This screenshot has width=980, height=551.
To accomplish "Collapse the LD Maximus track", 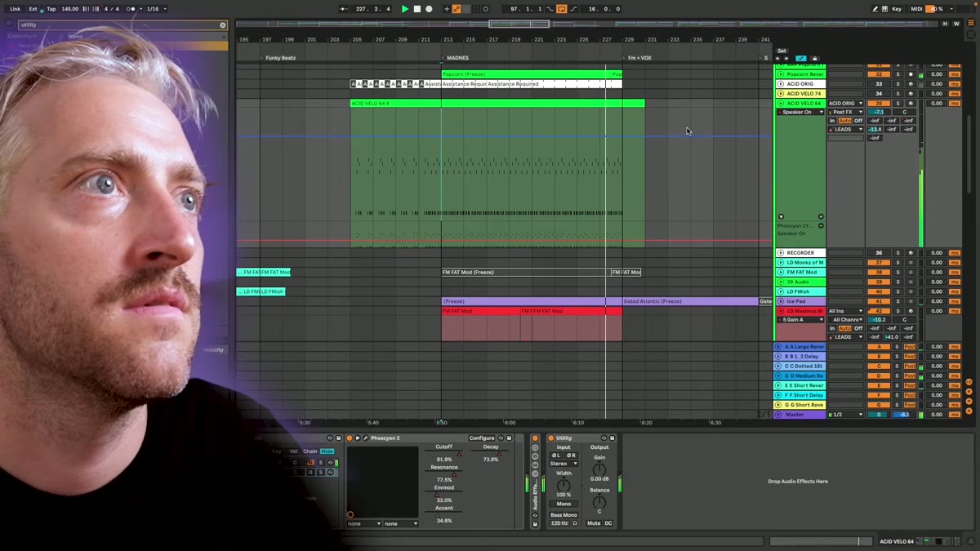I will (781, 311).
